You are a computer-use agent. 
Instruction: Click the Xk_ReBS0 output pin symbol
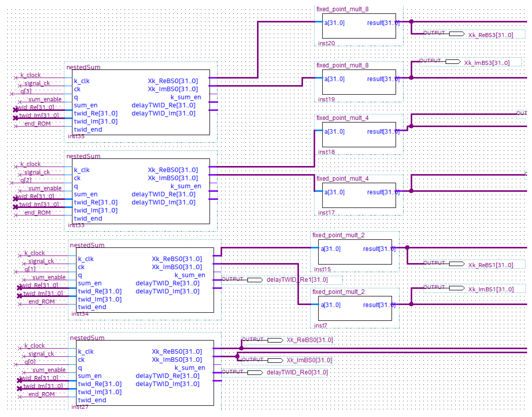point(275,340)
